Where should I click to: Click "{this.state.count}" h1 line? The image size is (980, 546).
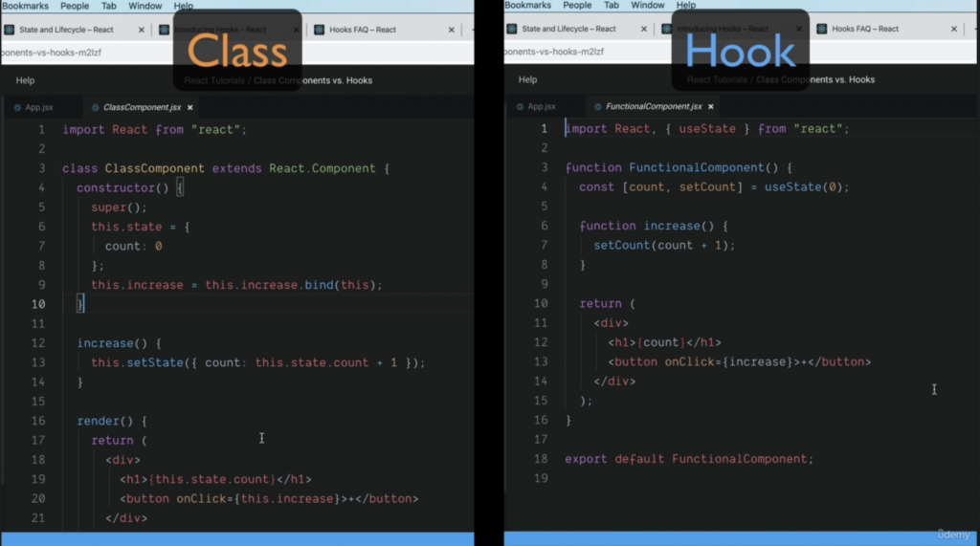[215, 479]
